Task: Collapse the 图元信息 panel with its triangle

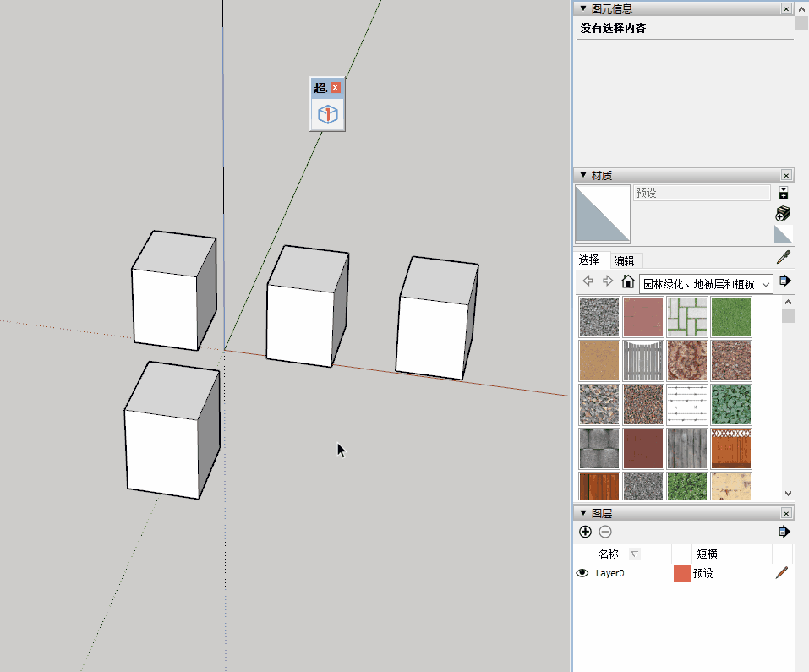Action: point(582,8)
